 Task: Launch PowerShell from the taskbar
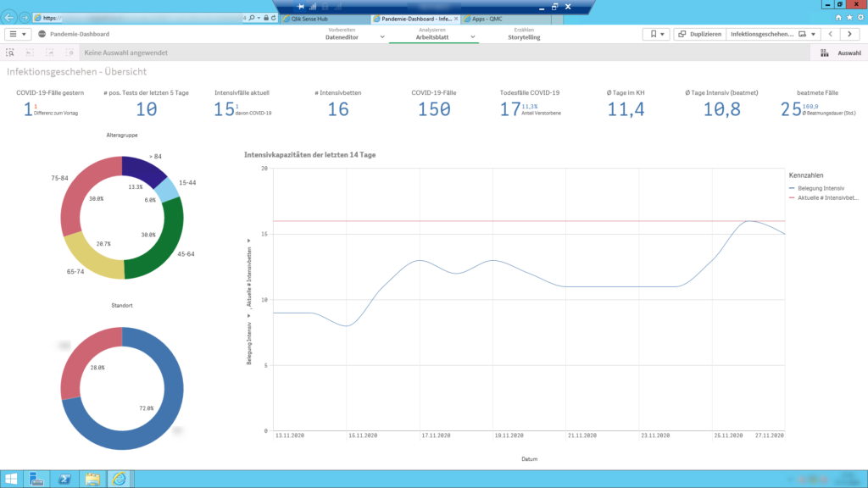click(x=64, y=480)
